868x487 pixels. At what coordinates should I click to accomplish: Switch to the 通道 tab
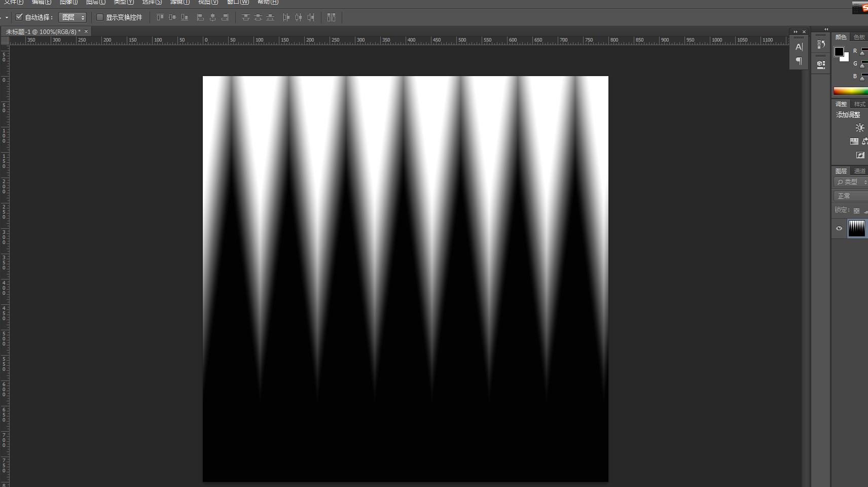tap(859, 171)
